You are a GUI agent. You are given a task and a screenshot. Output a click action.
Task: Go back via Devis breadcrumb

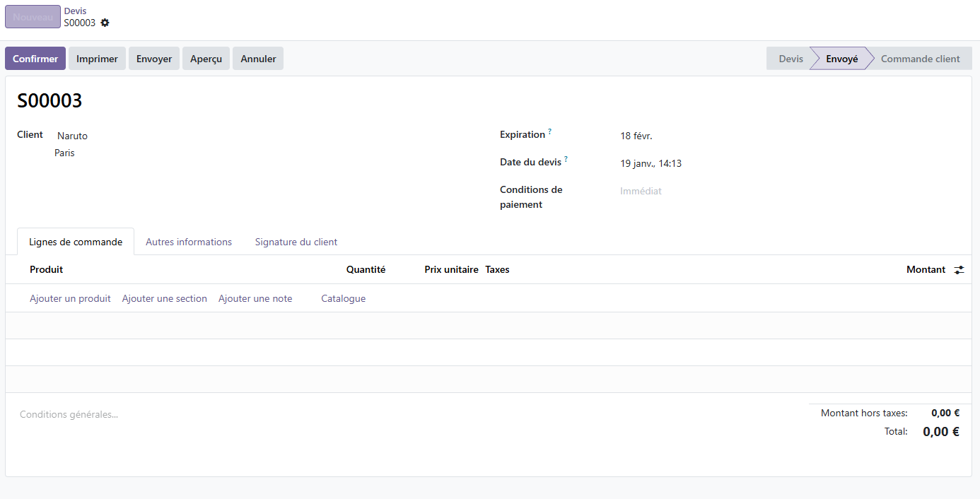click(x=75, y=11)
